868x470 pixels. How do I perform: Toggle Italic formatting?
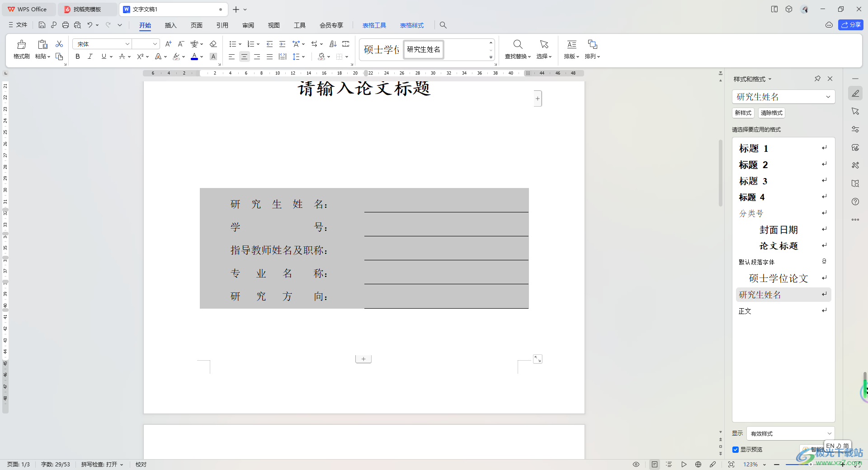[x=90, y=56]
